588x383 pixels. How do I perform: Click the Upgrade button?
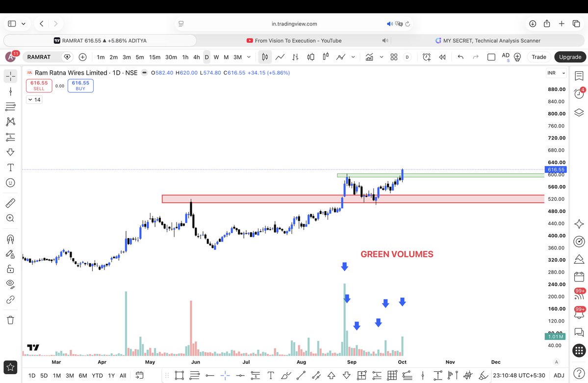[570, 57]
